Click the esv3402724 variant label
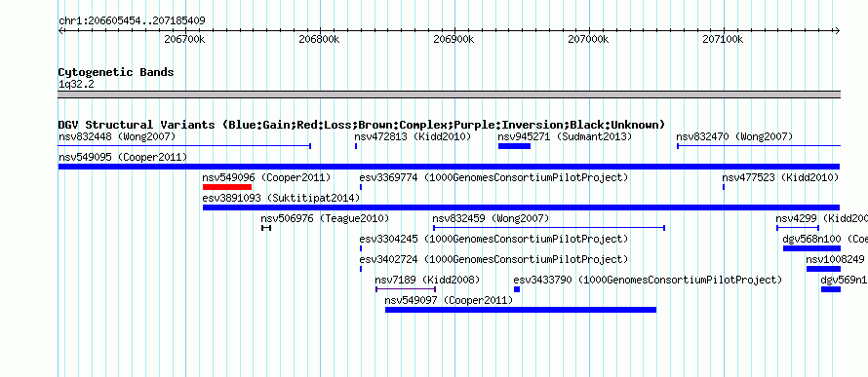This screenshot has height=377, width=868. [493, 259]
